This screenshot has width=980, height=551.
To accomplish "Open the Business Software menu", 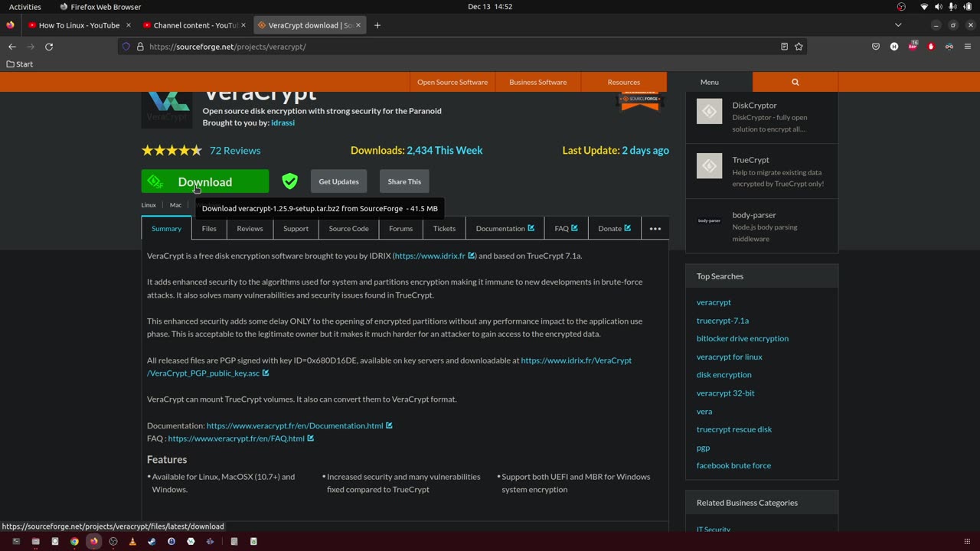I will 538,82.
